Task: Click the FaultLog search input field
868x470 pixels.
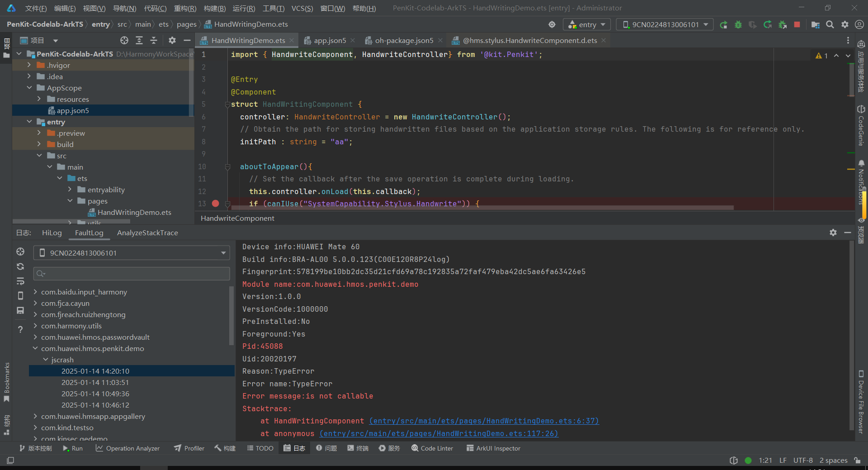Action: tap(132, 273)
